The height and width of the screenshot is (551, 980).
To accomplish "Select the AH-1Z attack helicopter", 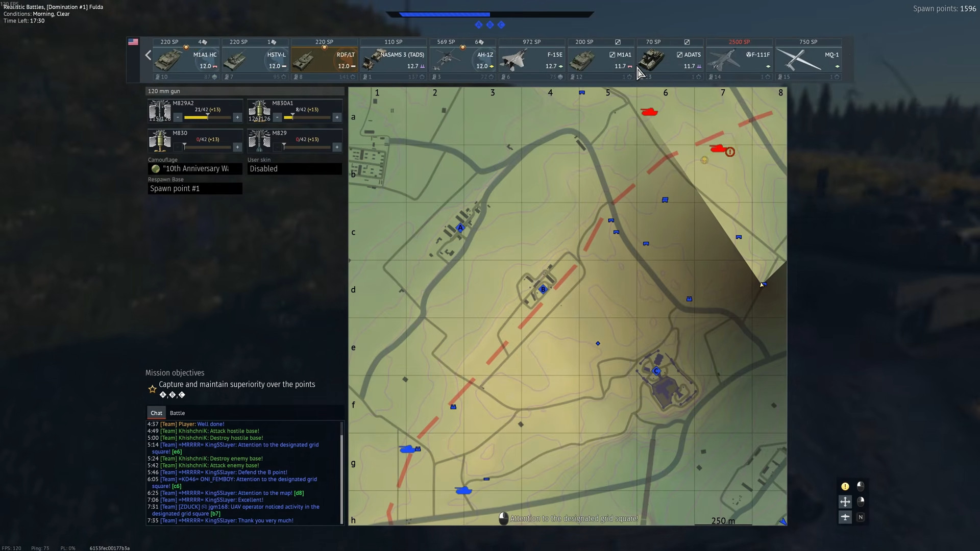I will pos(462,59).
